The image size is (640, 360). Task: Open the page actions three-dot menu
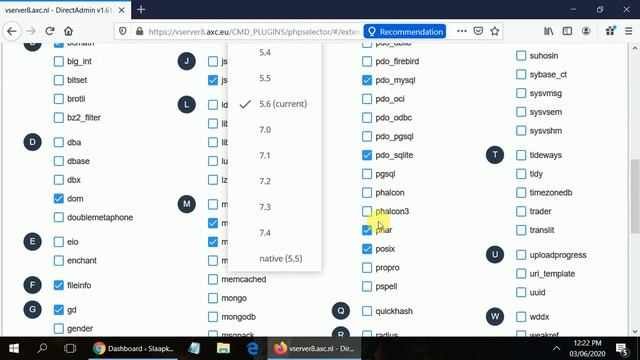[462, 31]
